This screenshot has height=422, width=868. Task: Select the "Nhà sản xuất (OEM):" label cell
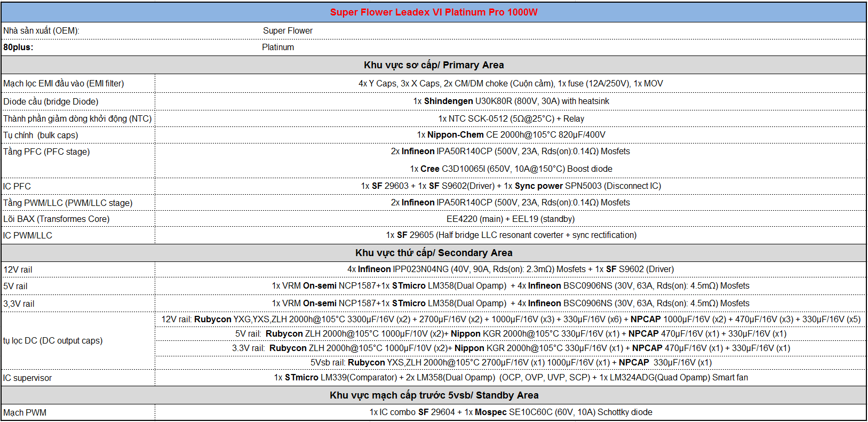[x=41, y=31]
